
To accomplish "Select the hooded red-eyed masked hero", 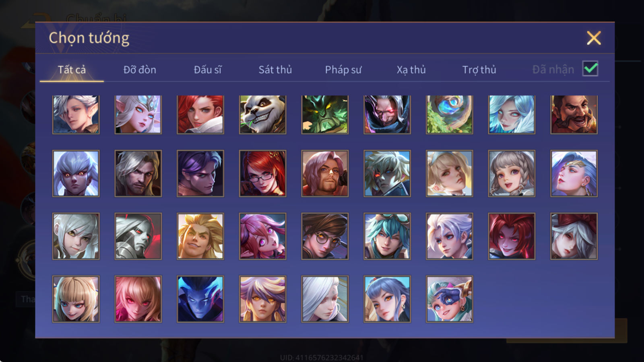I will [x=387, y=115].
